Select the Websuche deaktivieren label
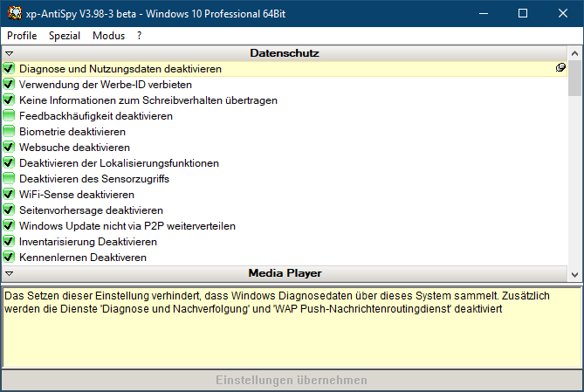 click(x=74, y=148)
